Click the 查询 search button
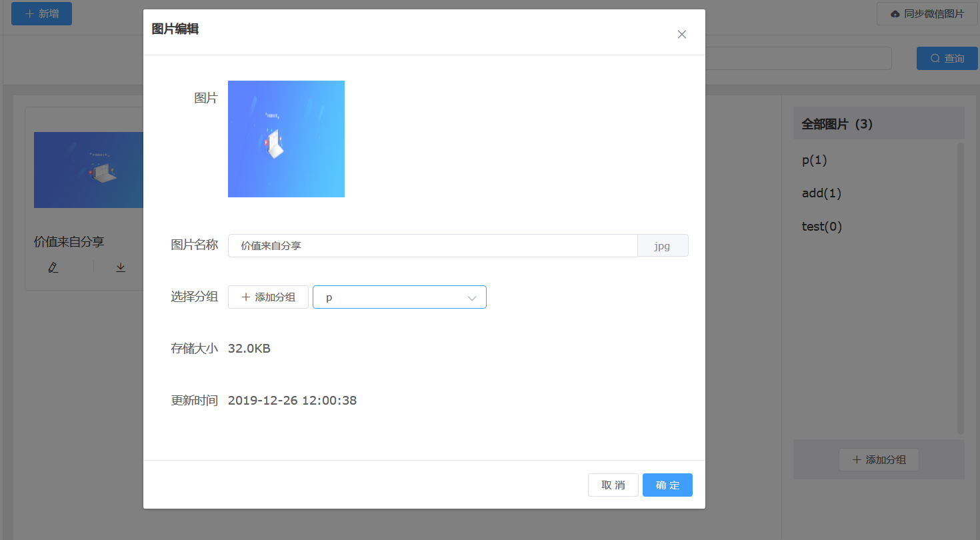Screen dimensions: 980x540 coord(947,59)
